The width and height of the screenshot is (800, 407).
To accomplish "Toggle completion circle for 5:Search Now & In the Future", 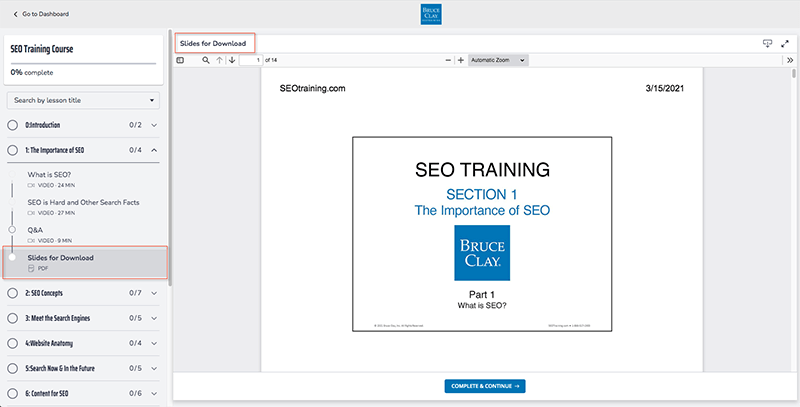I will [x=13, y=368].
